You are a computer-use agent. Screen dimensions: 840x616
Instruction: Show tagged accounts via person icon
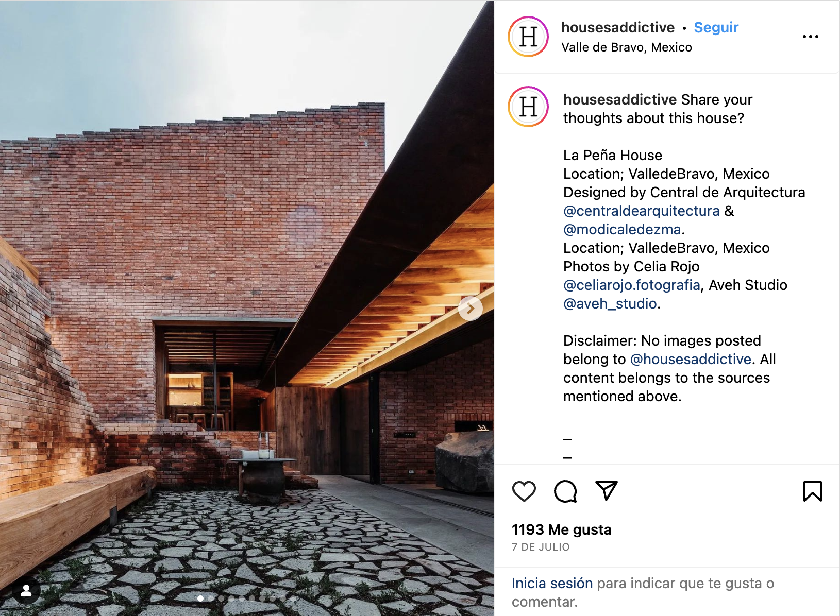tap(26, 591)
